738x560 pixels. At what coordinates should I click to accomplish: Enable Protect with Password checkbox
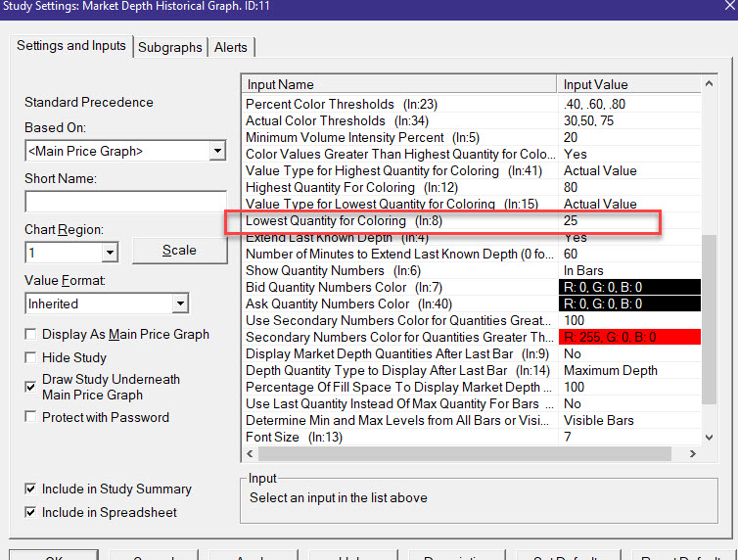point(30,417)
